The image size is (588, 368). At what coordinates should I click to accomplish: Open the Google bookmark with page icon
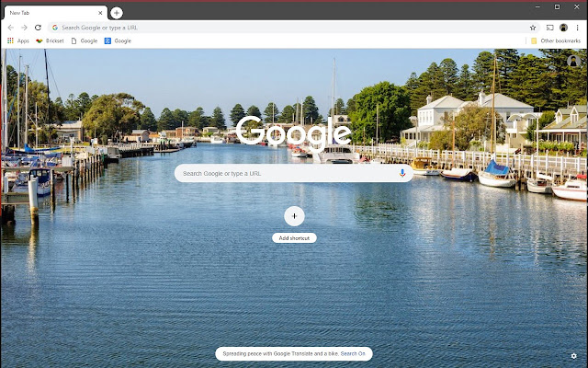tap(85, 40)
